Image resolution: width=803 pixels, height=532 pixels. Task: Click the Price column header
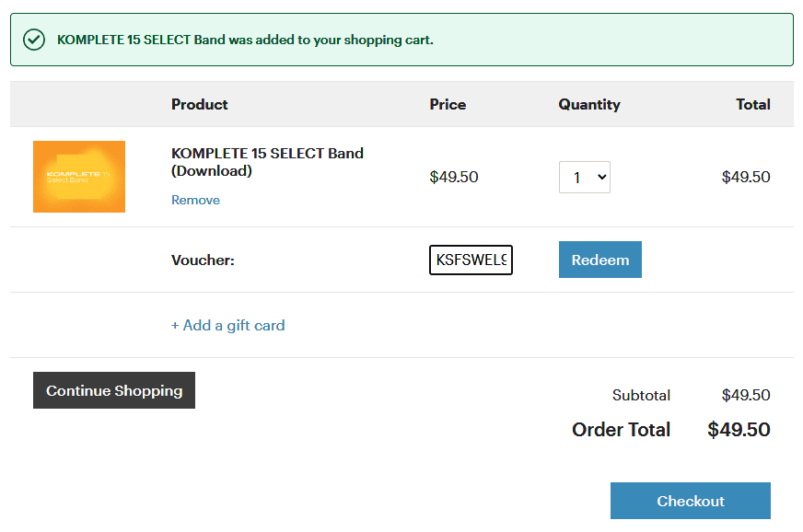448,104
